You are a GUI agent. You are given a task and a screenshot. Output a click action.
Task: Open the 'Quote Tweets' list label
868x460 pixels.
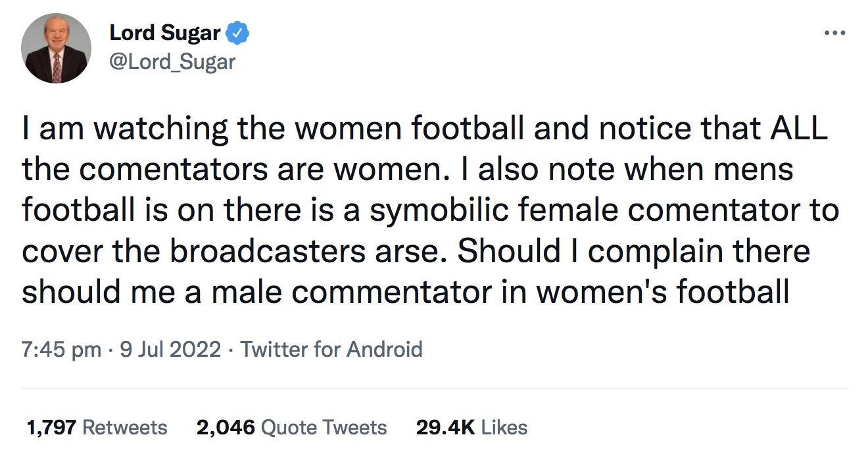324,428
